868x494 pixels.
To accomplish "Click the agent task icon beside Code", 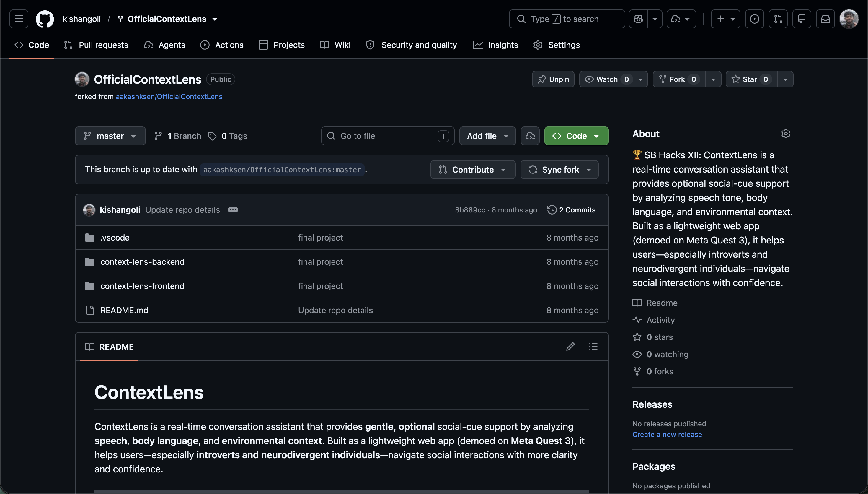I will (x=530, y=136).
